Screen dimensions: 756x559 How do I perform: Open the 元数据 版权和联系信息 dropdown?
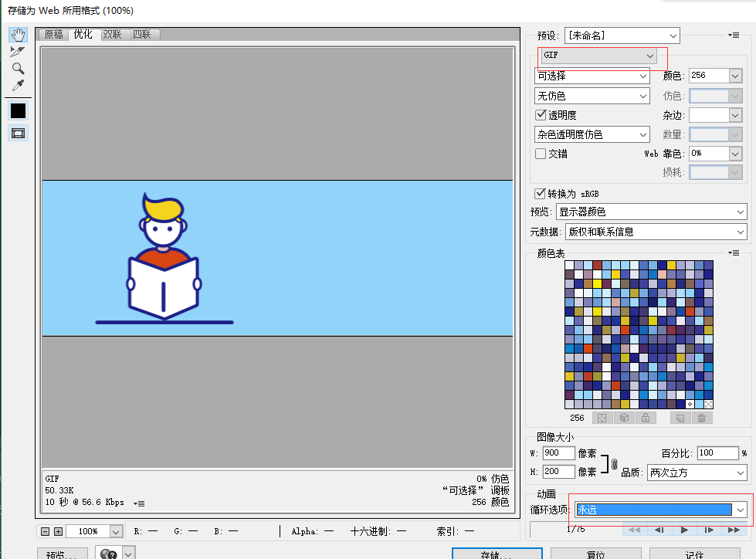click(x=656, y=232)
